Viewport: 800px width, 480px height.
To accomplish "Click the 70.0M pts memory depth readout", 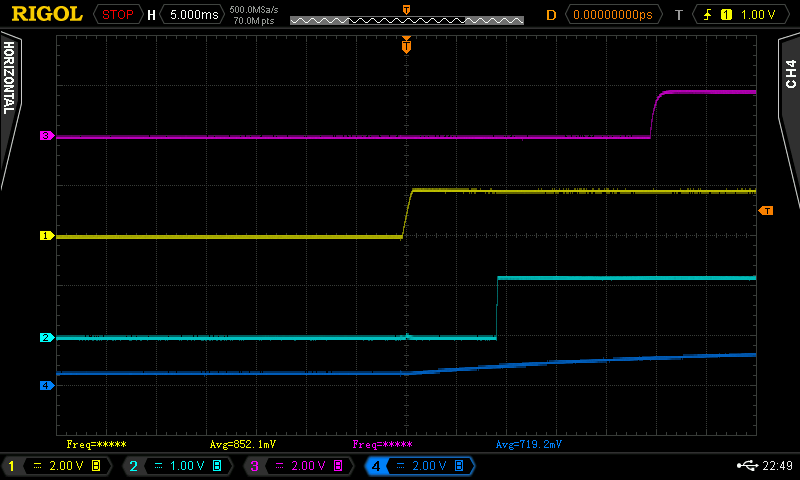I will [254, 21].
